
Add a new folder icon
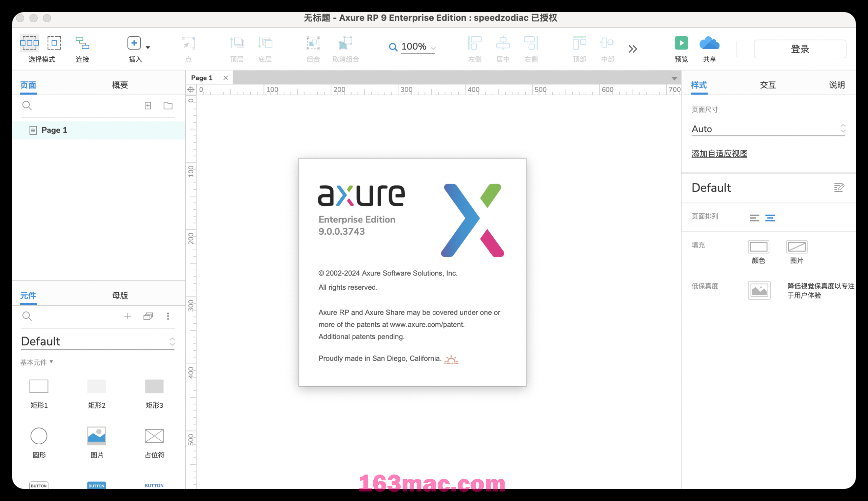pos(168,105)
